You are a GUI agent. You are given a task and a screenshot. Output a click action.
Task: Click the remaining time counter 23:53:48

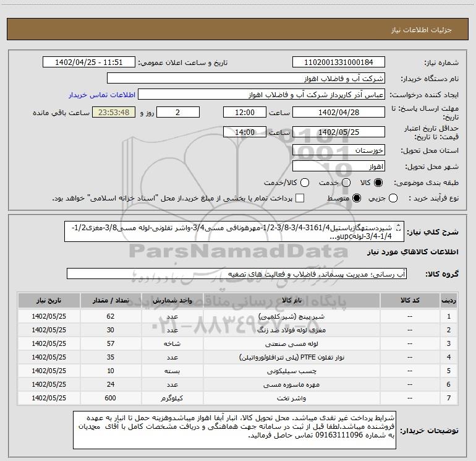coord(114,113)
